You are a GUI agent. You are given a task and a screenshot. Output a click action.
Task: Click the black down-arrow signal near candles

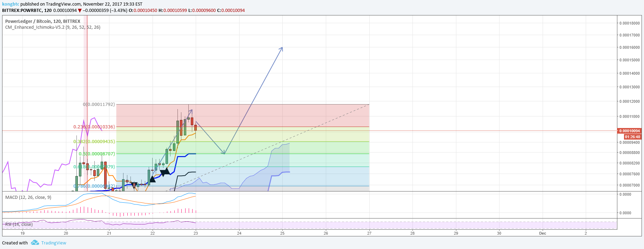pos(134,185)
